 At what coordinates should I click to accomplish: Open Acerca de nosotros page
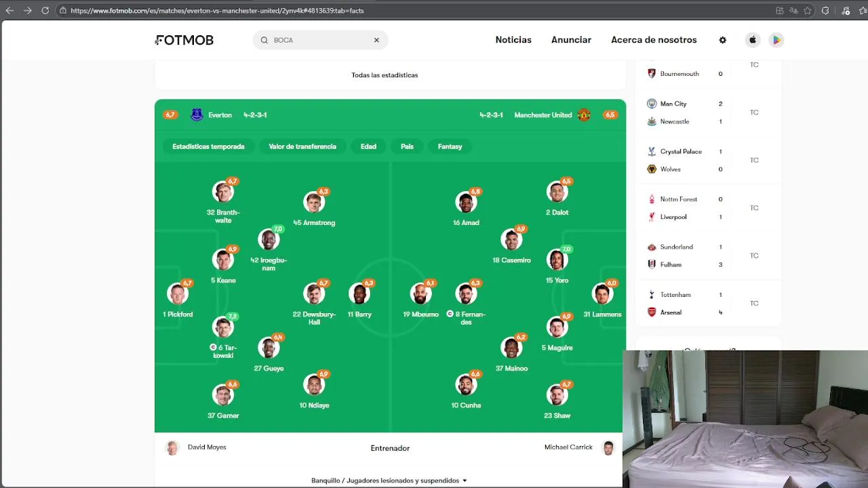tap(654, 40)
